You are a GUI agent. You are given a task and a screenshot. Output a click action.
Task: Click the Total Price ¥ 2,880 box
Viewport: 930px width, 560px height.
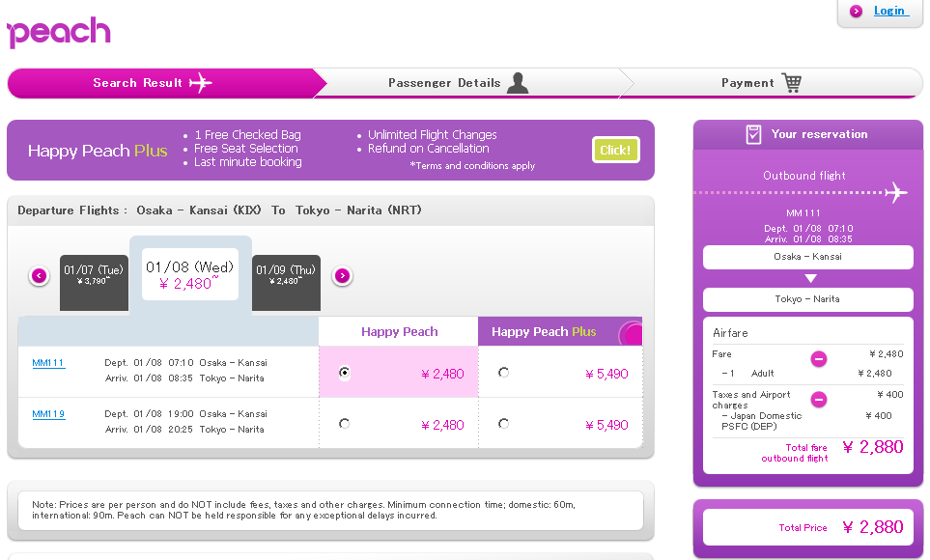click(807, 527)
